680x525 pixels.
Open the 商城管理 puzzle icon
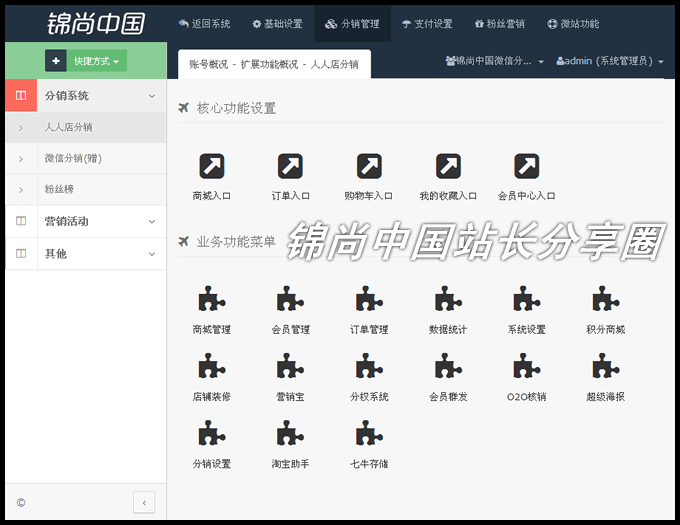(212, 299)
